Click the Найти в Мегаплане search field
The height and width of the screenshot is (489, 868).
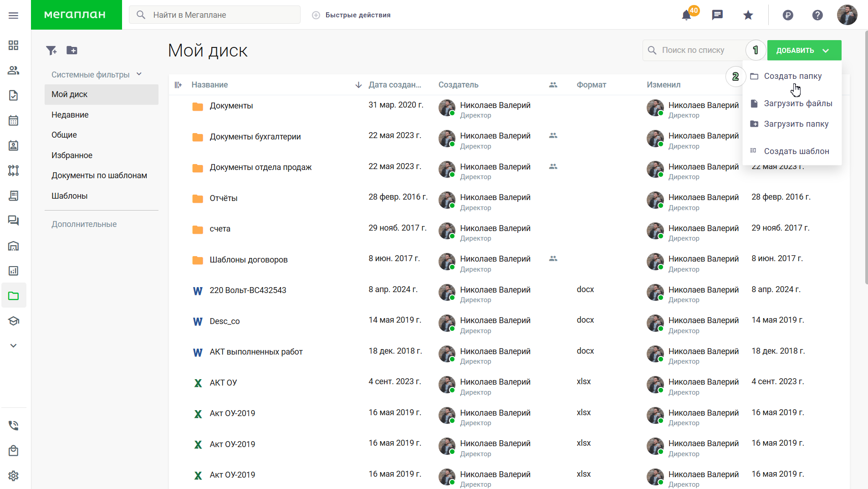(214, 15)
